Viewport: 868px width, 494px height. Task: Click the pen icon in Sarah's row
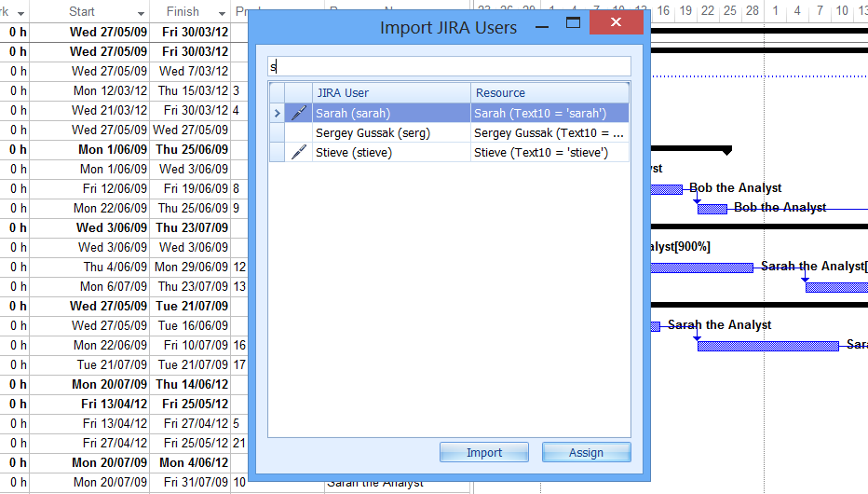tap(298, 114)
